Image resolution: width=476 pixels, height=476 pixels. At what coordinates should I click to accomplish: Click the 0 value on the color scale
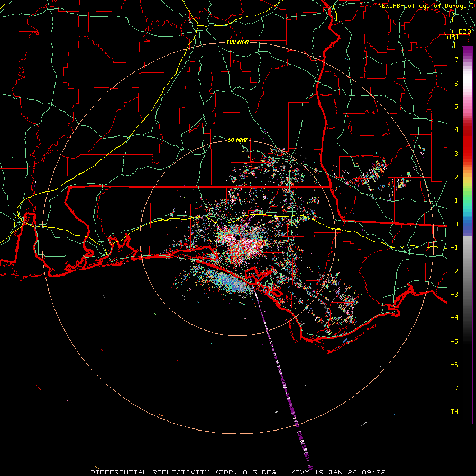[456, 224]
